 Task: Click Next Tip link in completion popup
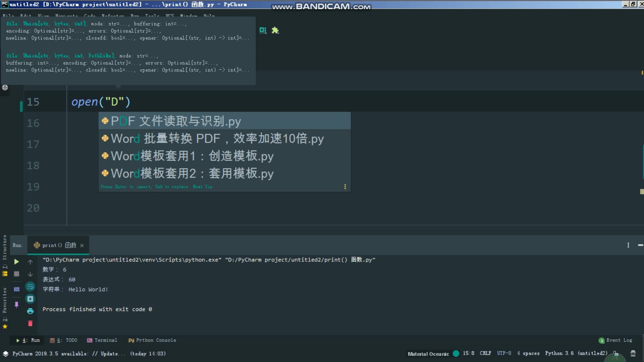pyautogui.click(x=202, y=187)
